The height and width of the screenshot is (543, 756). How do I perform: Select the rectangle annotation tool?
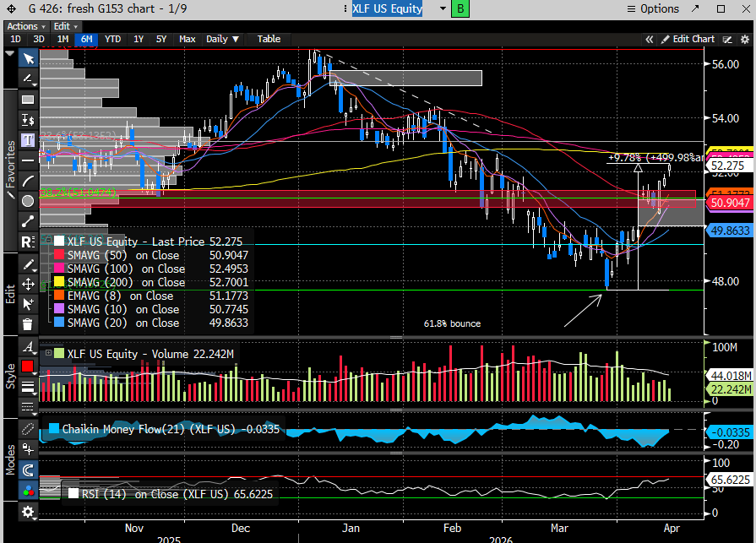point(29,100)
